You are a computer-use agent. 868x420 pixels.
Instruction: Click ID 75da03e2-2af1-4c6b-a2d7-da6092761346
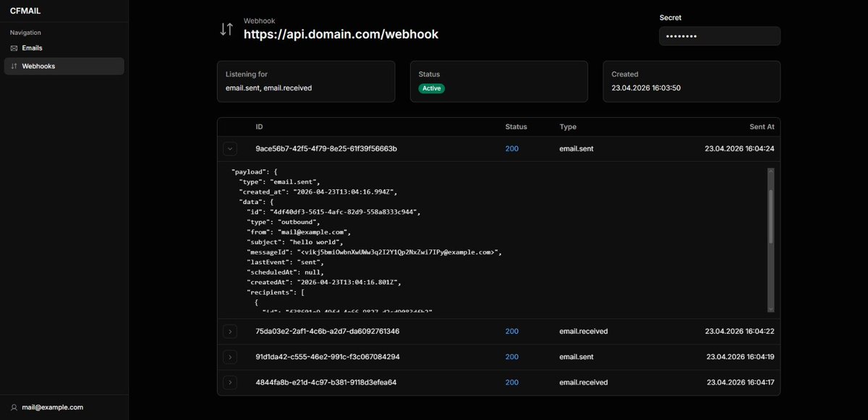pyautogui.click(x=328, y=331)
